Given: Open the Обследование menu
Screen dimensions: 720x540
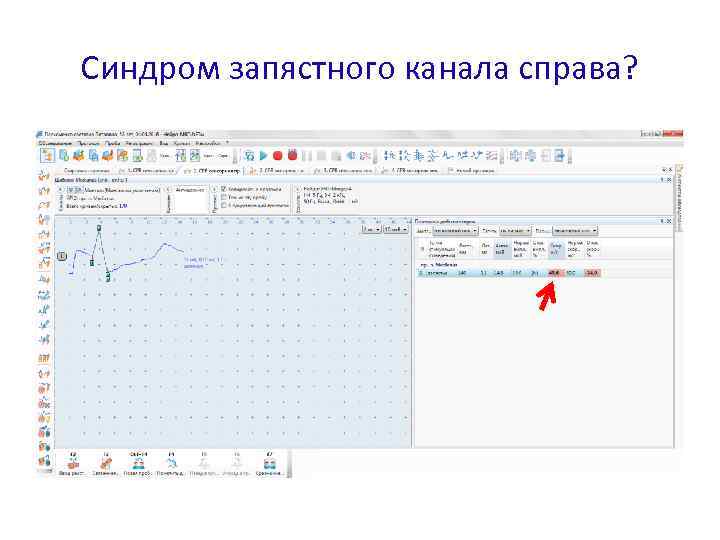Looking at the screenshot, I should click(x=55, y=143).
